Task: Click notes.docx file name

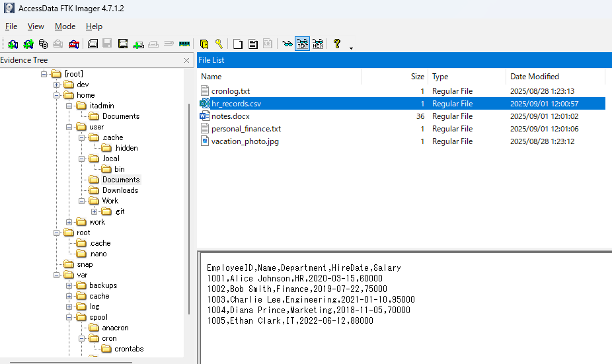Action: tap(230, 116)
